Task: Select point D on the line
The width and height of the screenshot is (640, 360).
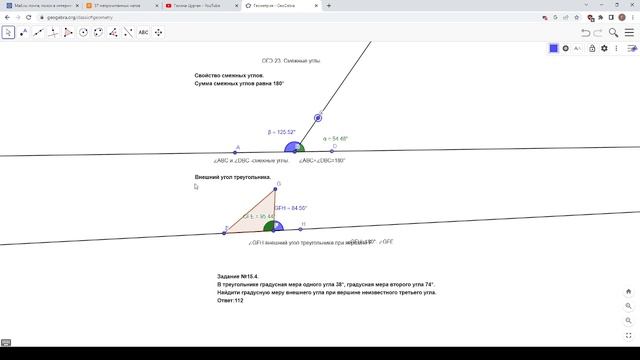Action: tap(332, 151)
